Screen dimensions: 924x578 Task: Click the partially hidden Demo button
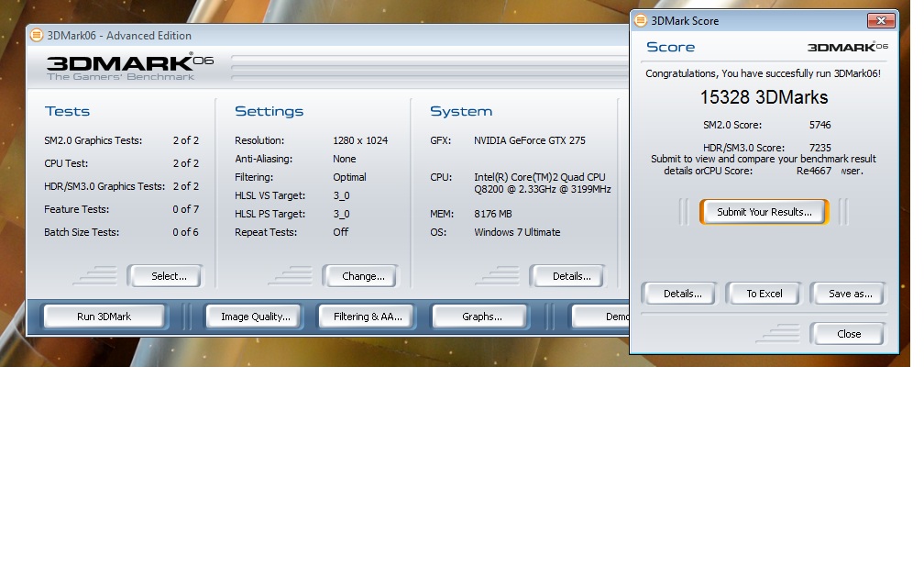(600, 317)
